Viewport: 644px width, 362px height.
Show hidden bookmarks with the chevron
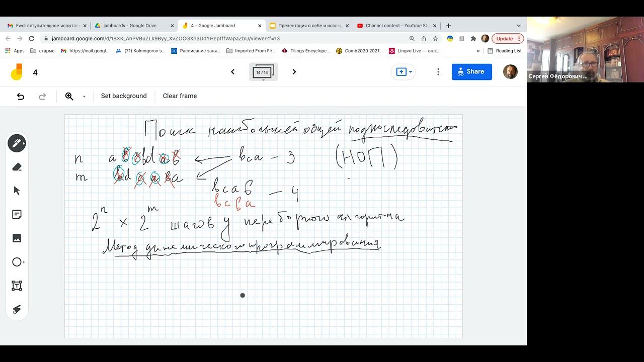point(478,51)
